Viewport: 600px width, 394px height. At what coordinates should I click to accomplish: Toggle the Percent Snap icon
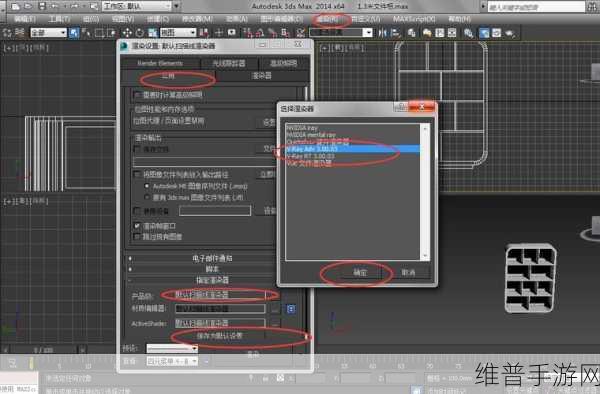pos(272,33)
